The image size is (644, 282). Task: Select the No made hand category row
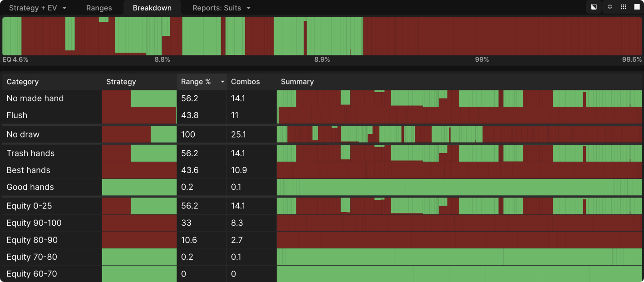click(35, 99)
